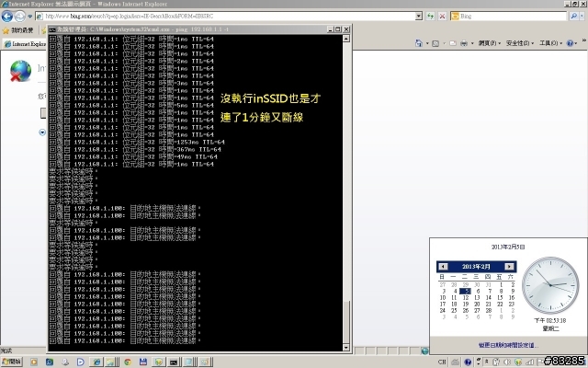588x368 pixels.
Task: Click the cmd scrollbar up arrow
Action: [x=346, y=39]
